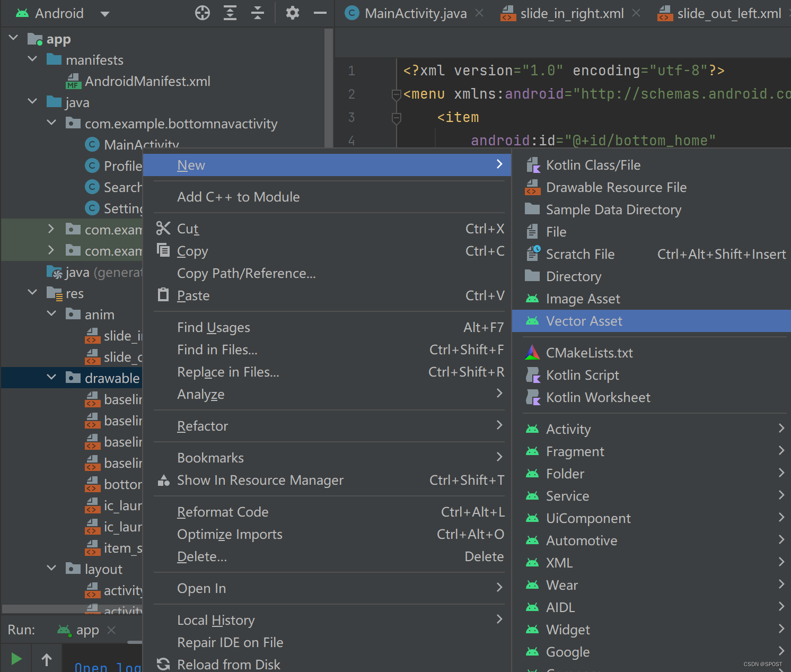
Task: Click the Kotlin Script icon
Action: (x=533, y=375)
